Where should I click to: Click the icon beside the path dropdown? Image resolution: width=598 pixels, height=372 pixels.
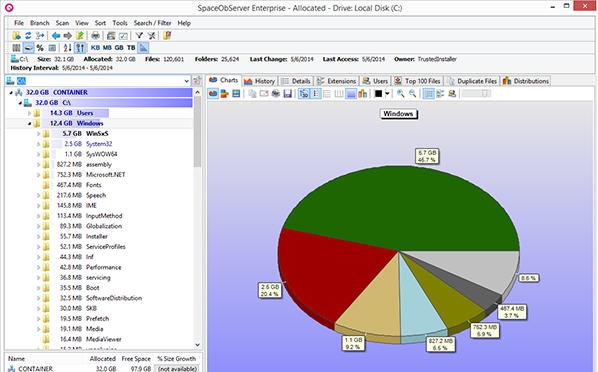197,81
